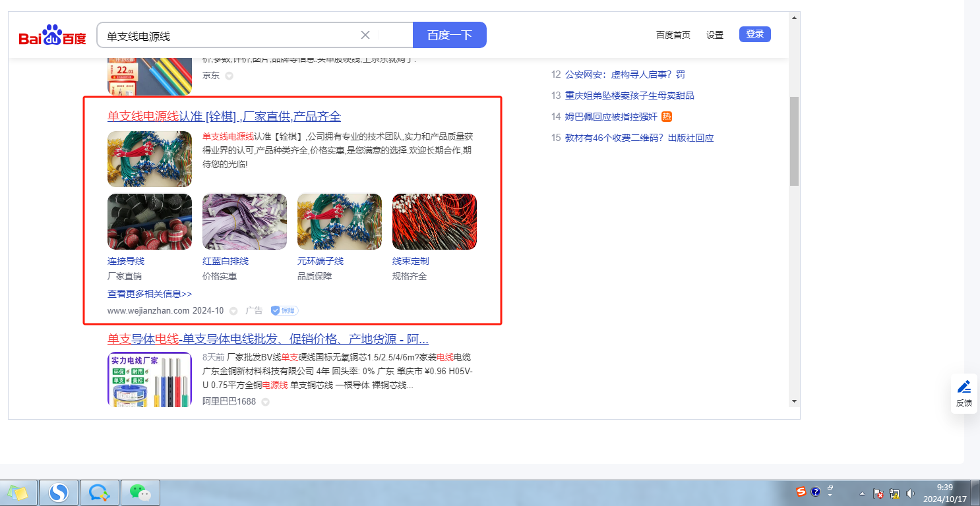Open the 线束定制 link
Image resolution: width=980 pixels, height=506 pixels.
coord(411,261)
